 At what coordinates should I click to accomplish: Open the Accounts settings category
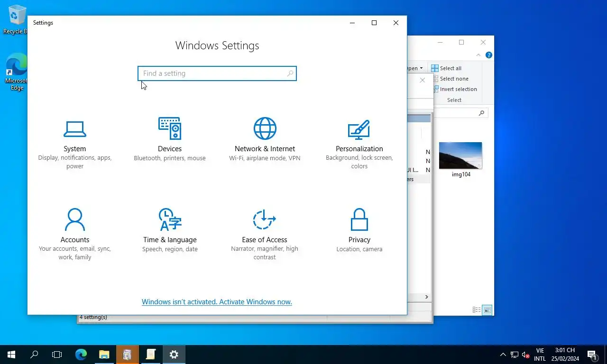coord(75,235)
